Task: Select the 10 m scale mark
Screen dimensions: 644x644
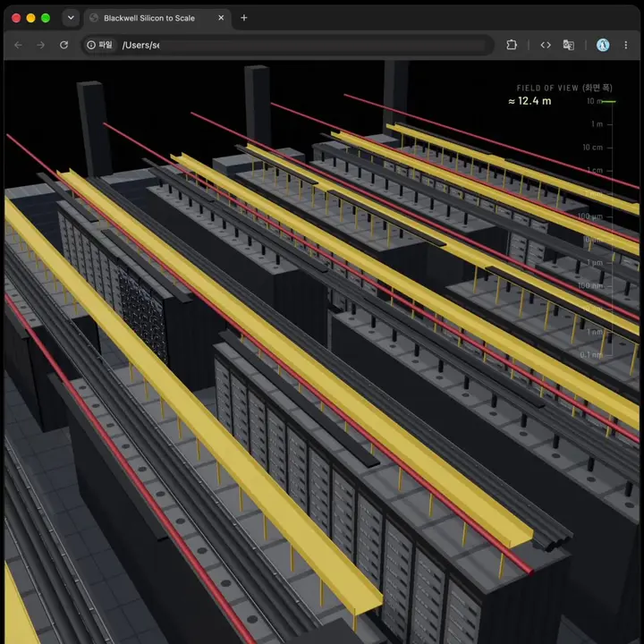Action: pyautogui.click(x=594, y=101)
